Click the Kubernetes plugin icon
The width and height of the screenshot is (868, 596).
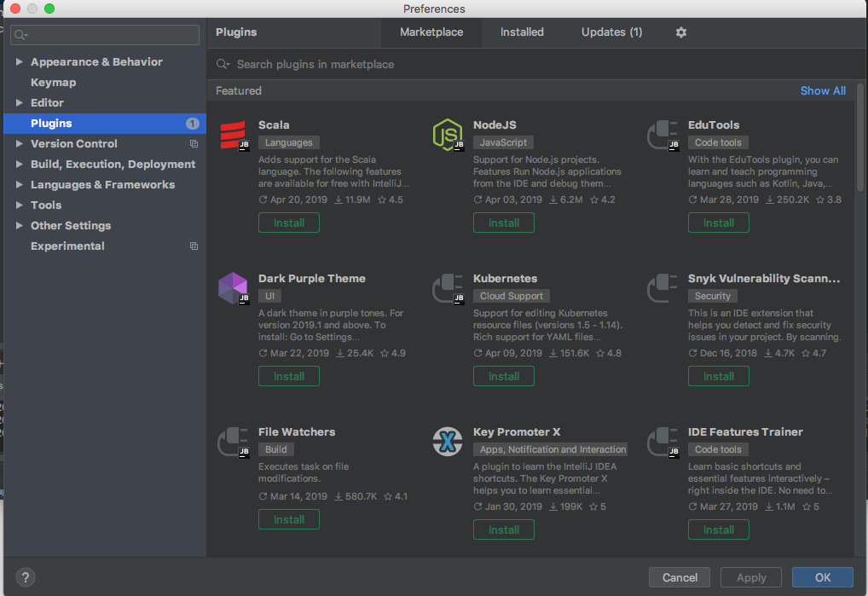tap(447, 288)
